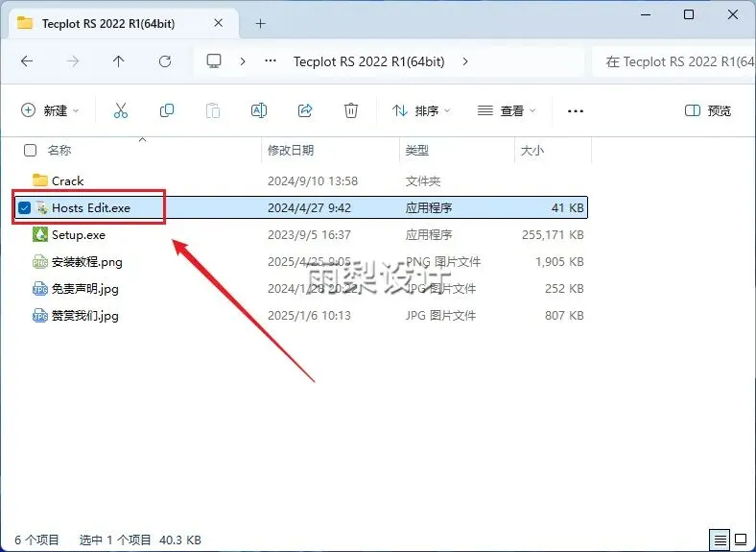Viewport: 756px width, 552px height.
Task: Refresh the current folder view
Action: point(165,61)
